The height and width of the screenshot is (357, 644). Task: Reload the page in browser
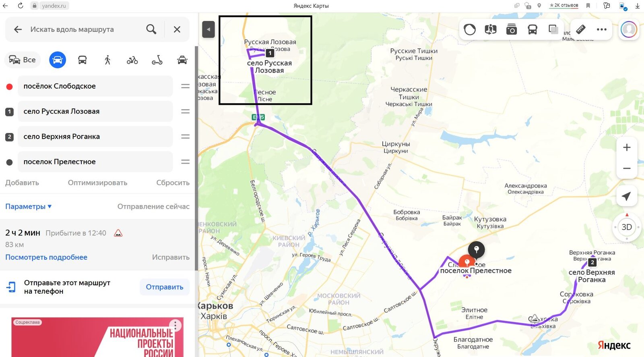(x=21, y=6)
